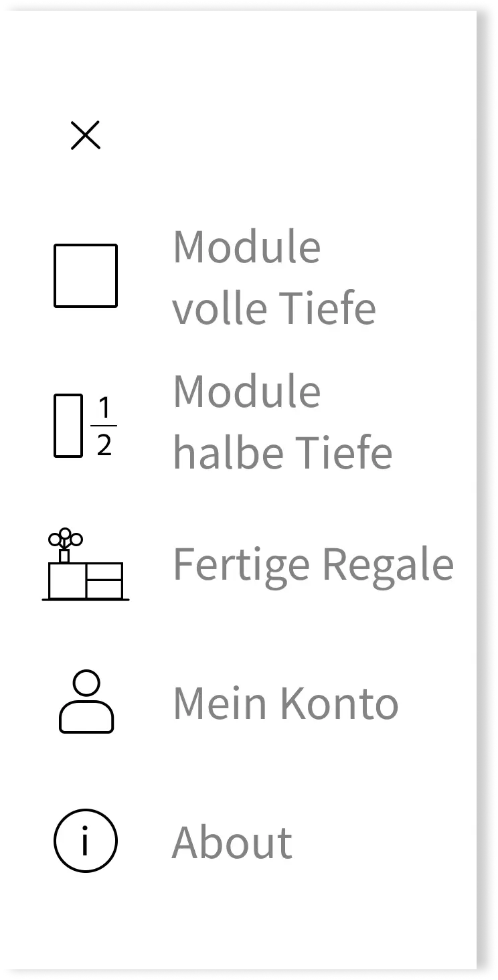Screen dimensions: 498x980
Task: Tap the square outline beside Module volle Tiefe
Action: (86, 276)
